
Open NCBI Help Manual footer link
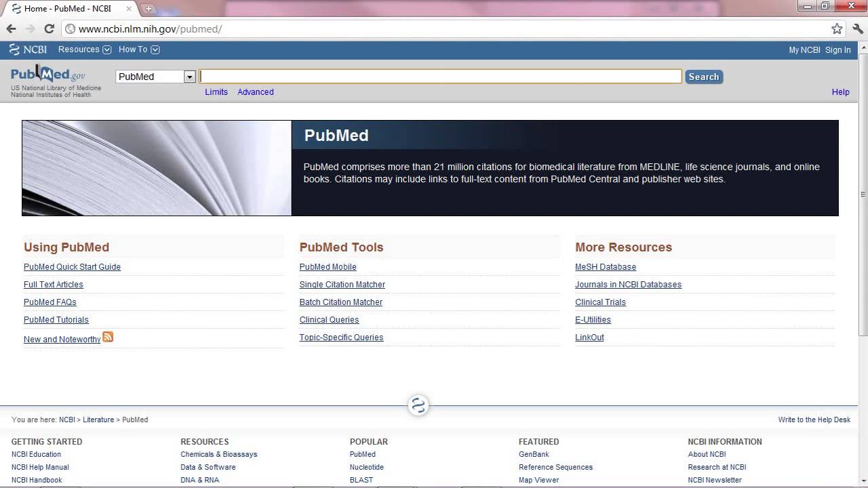click(x=40, y=467)
